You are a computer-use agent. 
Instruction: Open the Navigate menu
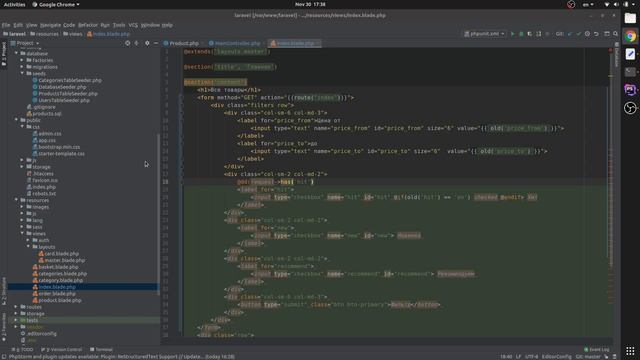click(50, 25)
